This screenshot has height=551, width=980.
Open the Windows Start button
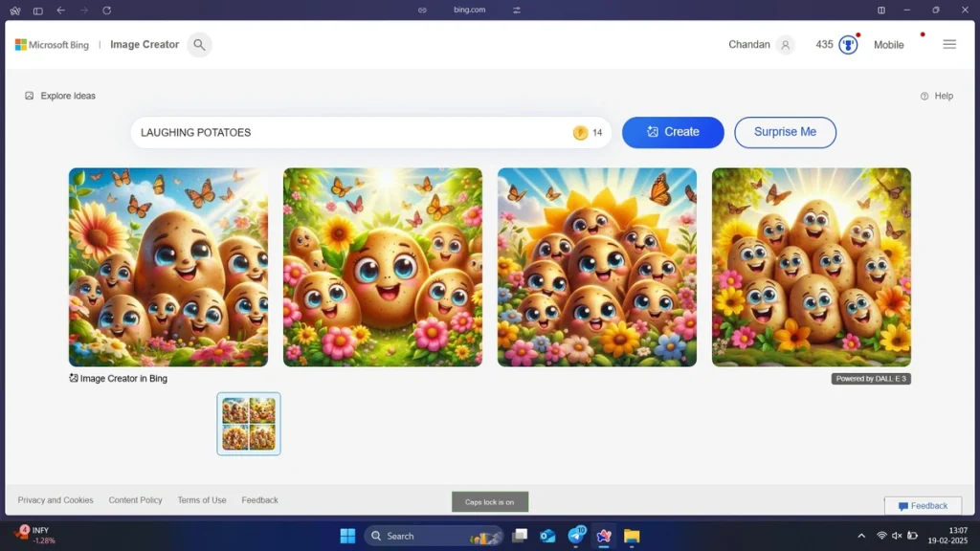pyautogui.click(x=347, y=536)
